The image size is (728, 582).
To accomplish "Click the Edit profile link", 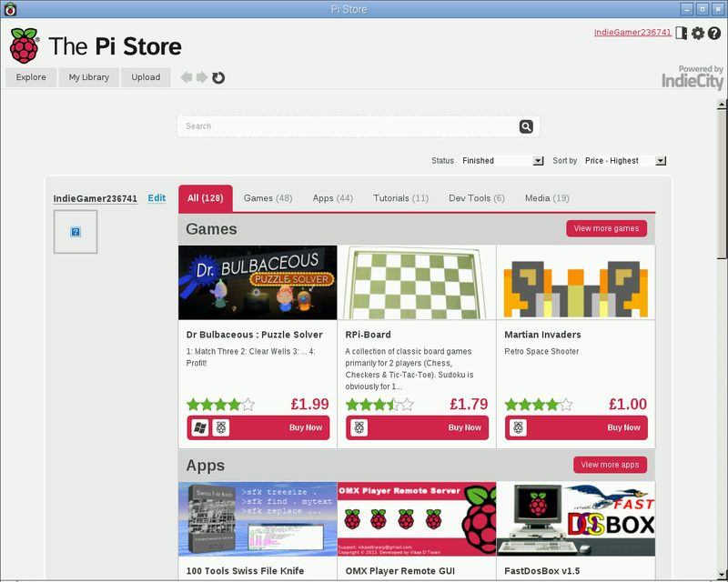I will pos(157,198).
